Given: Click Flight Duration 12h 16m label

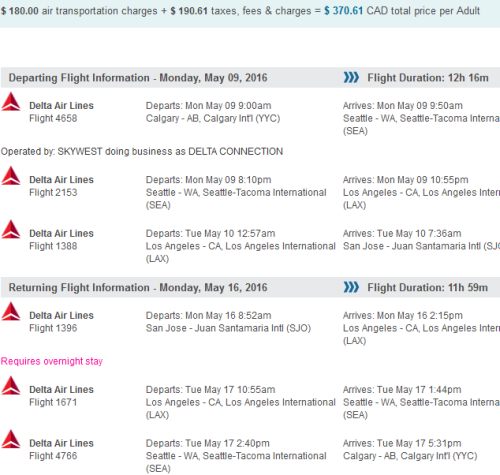Looking at the screenshot, I should pyautogui.click(x=428, y=78).
